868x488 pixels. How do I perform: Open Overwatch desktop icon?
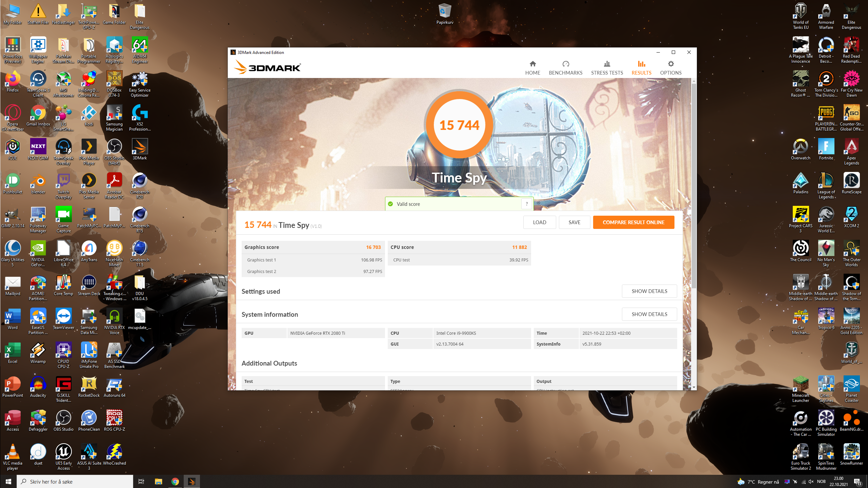801,150
